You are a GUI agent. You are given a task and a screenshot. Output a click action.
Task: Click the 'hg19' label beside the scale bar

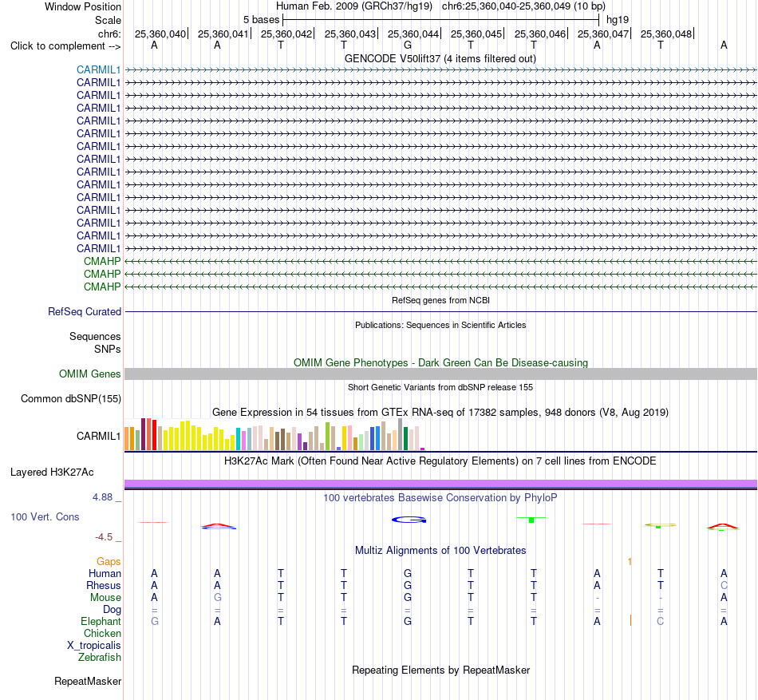(618, 20)
